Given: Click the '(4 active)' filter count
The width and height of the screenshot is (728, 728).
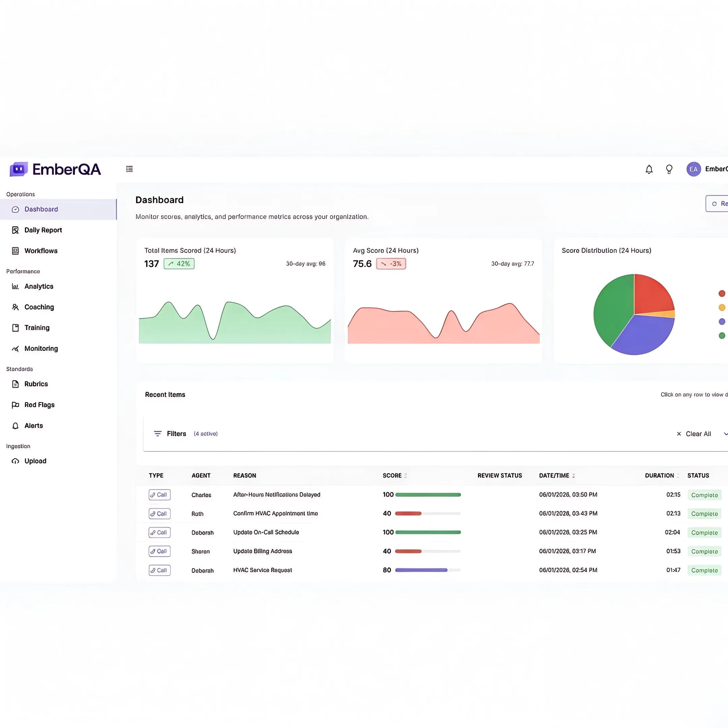Looking at the screenshot, I should [x=206, y=434].
